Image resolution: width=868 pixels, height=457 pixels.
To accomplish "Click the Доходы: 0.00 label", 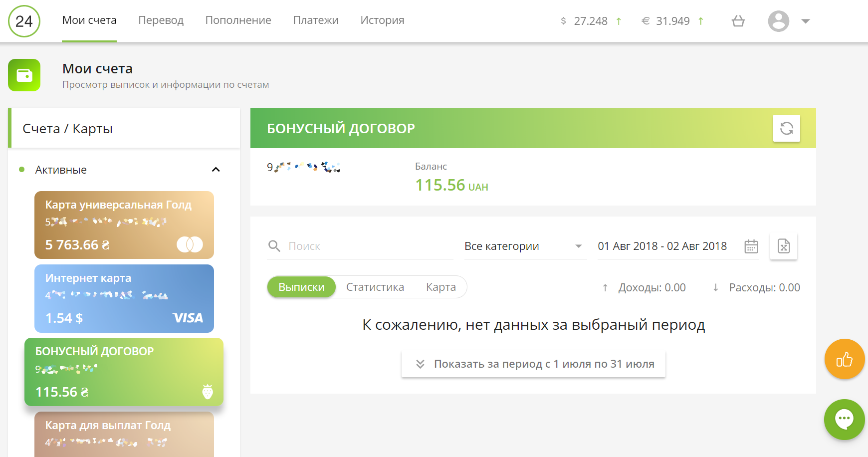I will coord(652,287).
